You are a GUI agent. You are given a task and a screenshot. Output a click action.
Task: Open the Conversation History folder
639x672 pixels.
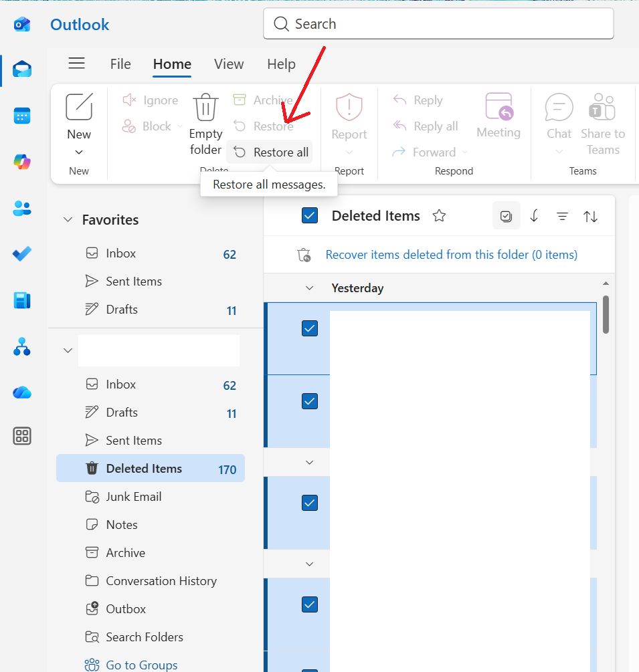tap(151, 580)
